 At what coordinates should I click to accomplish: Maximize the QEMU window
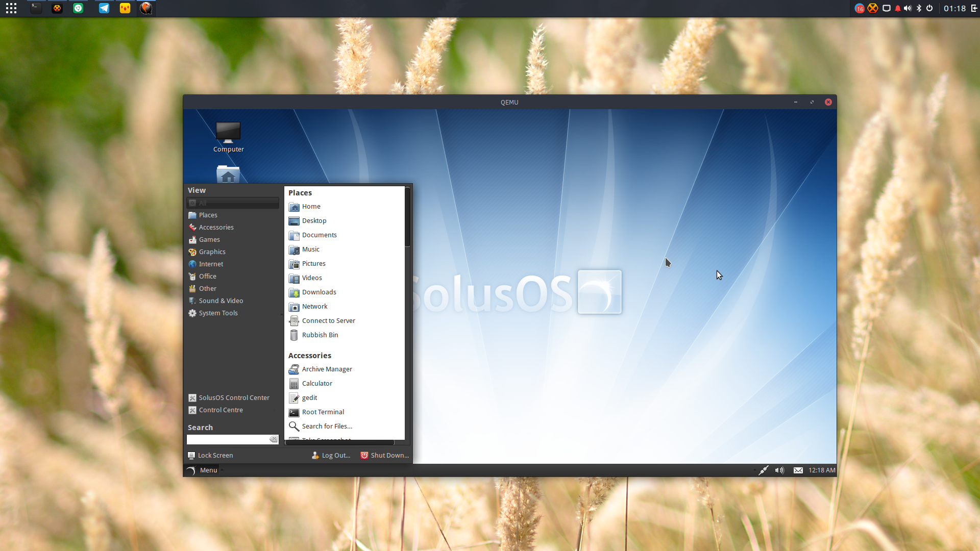pos(812,102)
